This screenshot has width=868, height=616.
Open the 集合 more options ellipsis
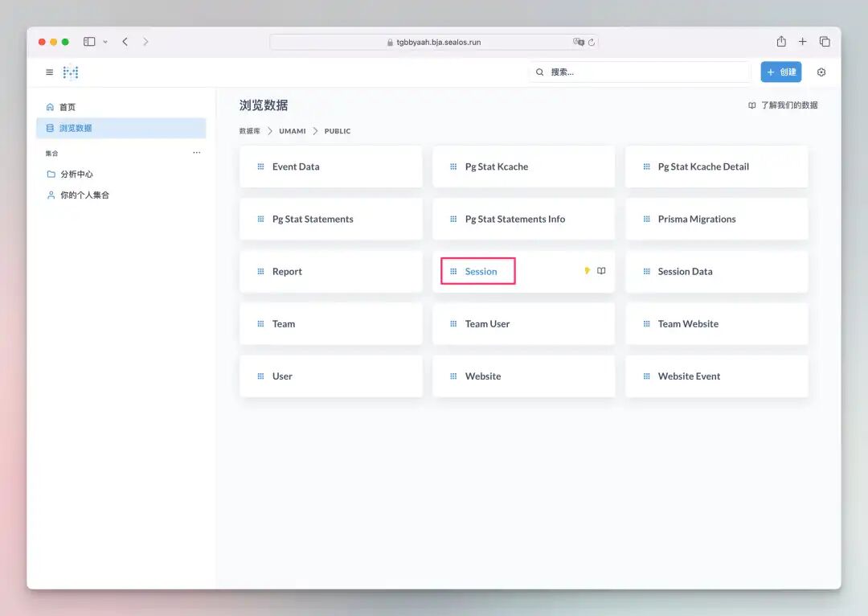(197, 152)
